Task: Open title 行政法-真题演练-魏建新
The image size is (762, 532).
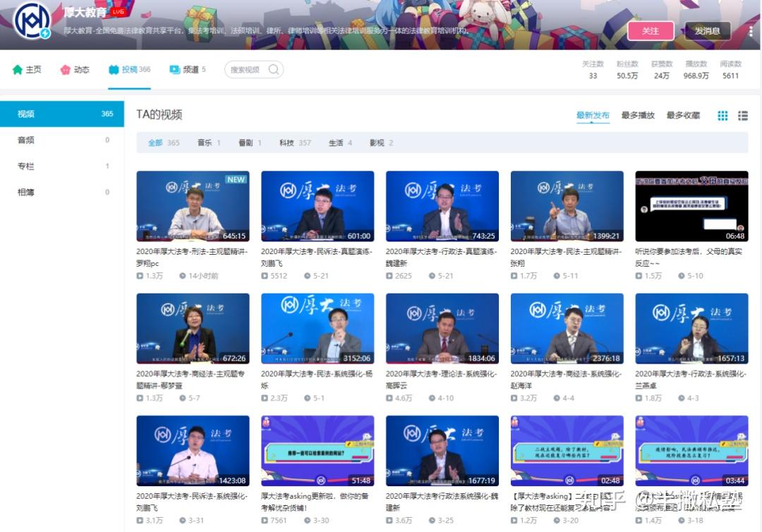Action: [441, 257]
